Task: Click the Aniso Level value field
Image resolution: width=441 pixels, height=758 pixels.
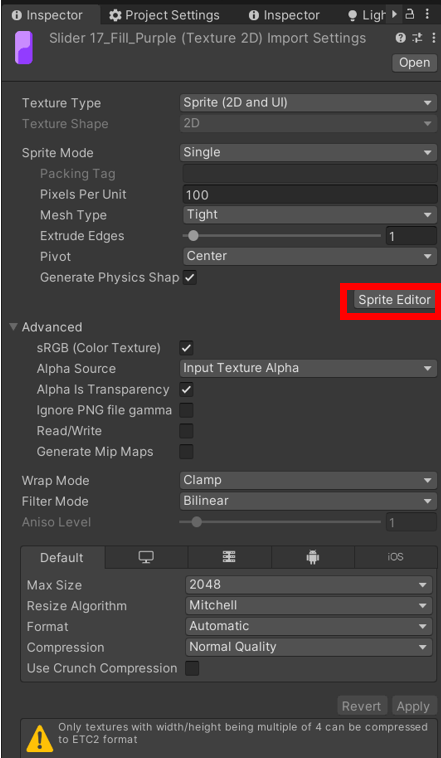Action: point(412,522)
